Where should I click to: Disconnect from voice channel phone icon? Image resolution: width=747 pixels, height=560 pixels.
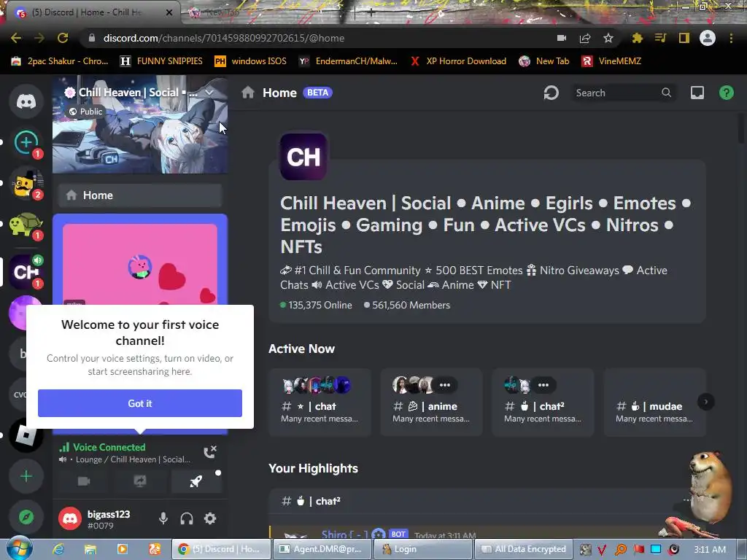[210, 451]
